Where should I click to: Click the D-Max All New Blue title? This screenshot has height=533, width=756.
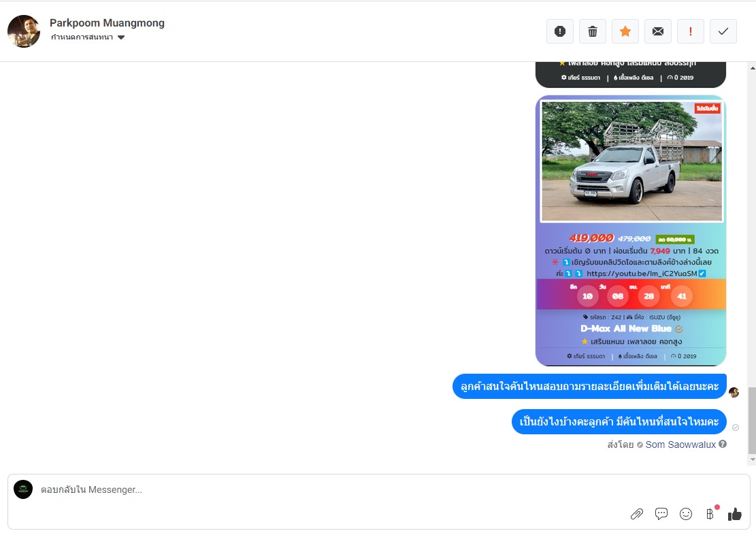pos(626,329)
